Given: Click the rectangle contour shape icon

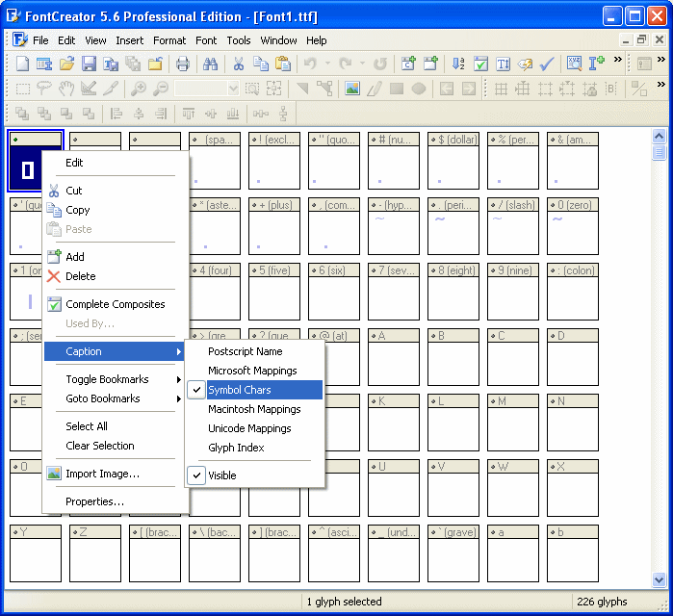Looking at the screenshot, I should [396, 89].
